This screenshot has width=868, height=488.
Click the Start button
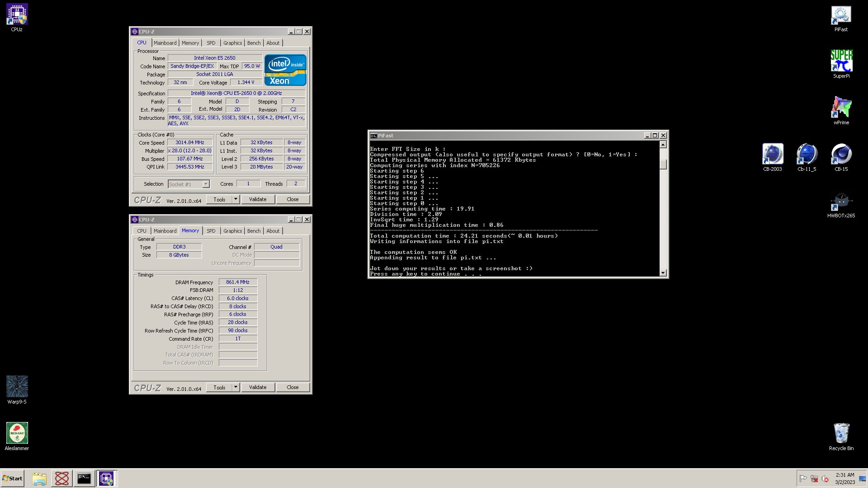13,479
